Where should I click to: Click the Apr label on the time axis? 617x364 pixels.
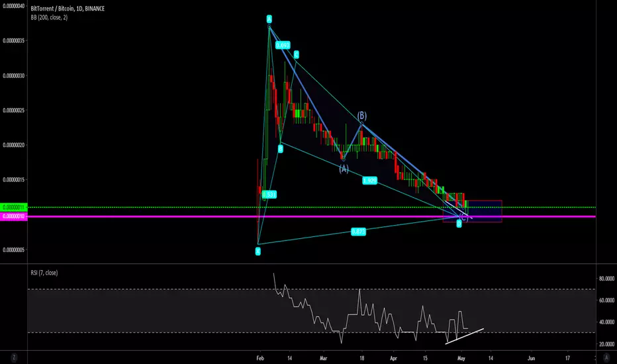(393, 358)
